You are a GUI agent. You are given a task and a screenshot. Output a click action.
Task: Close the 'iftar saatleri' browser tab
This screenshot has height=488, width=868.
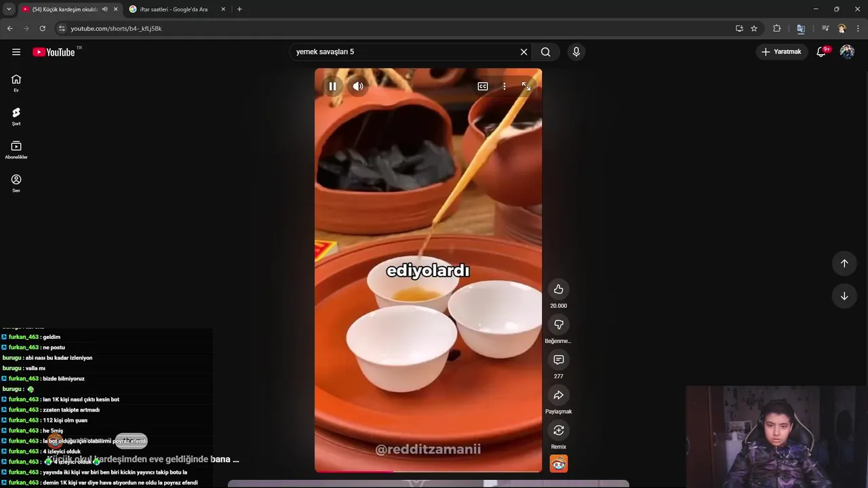(223, 9)
